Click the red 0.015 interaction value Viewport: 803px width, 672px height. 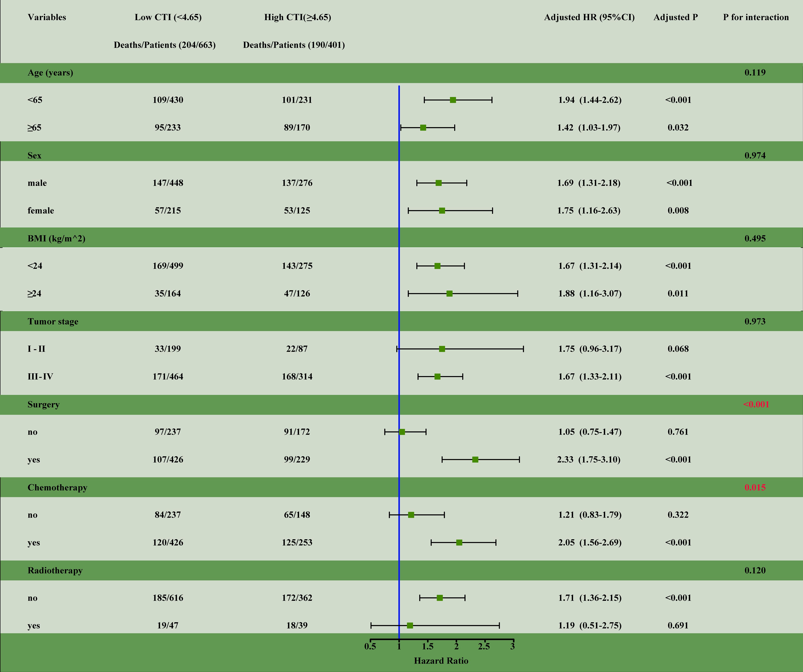[755, 488]
